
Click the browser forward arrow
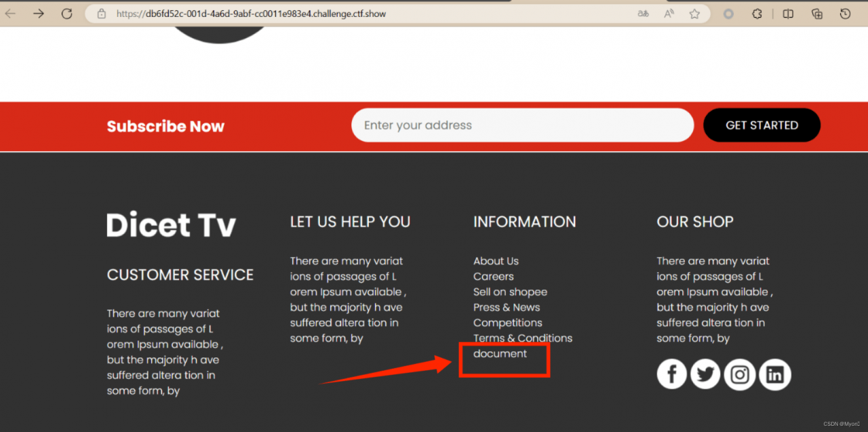tap(39, 14)
